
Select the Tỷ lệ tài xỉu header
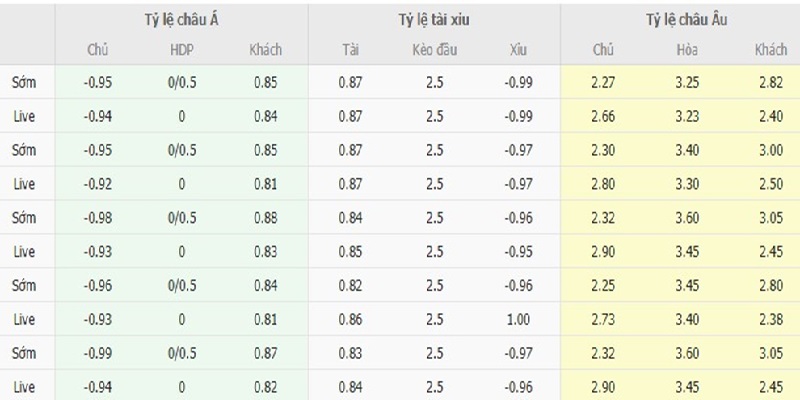point(434,20)
